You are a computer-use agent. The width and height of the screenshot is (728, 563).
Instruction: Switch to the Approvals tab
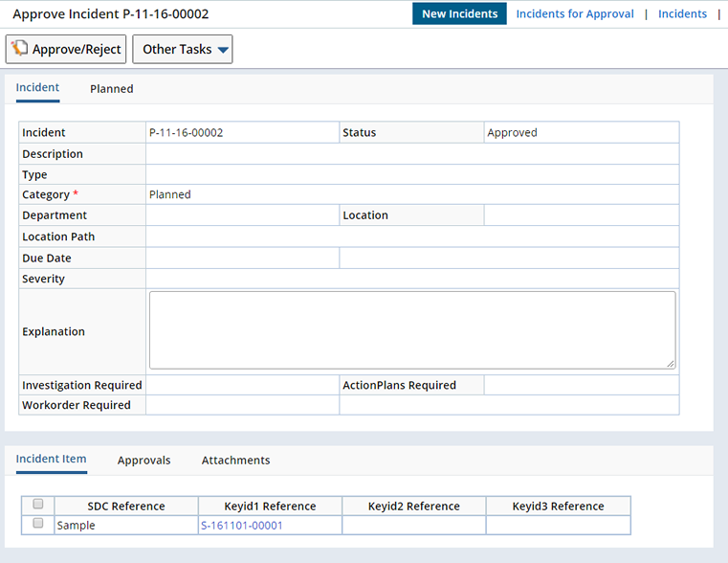(x=143, y=461)
